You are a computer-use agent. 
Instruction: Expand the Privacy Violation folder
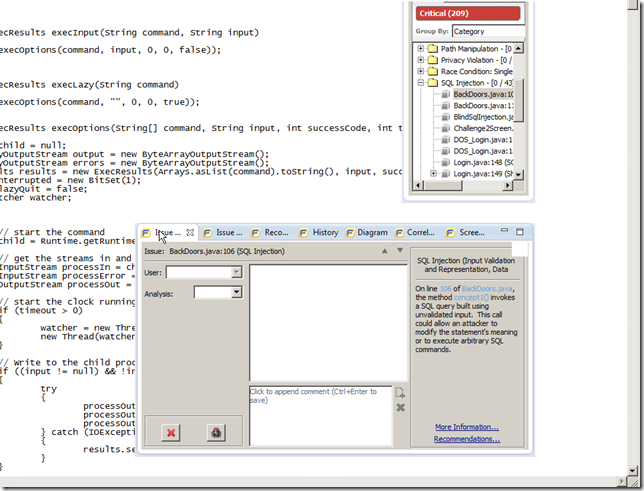[x=422, y=60]
